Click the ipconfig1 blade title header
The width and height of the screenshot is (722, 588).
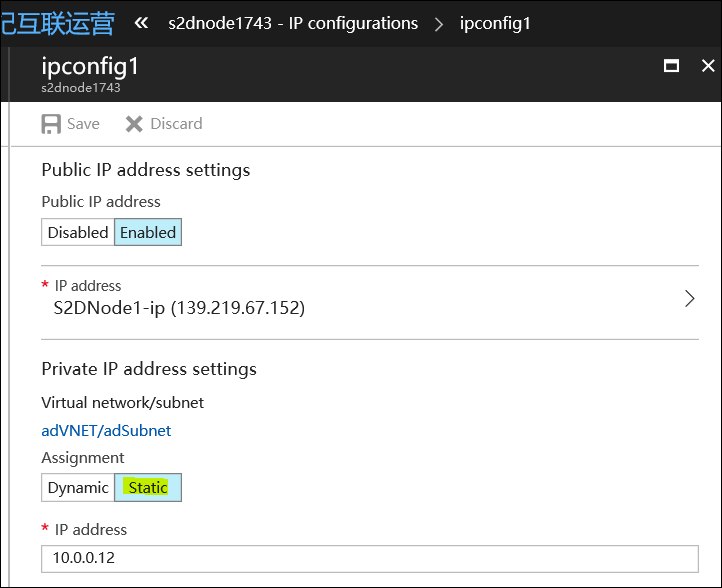90,67
